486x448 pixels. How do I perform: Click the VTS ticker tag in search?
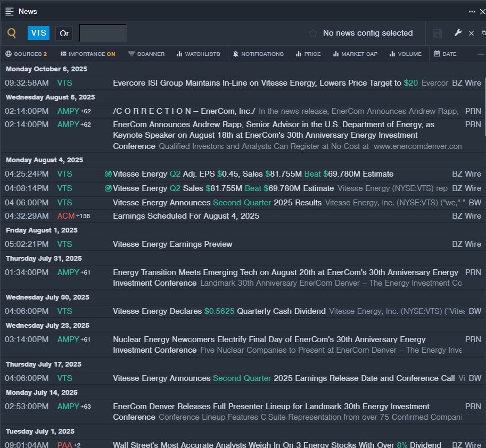(38, 33)
